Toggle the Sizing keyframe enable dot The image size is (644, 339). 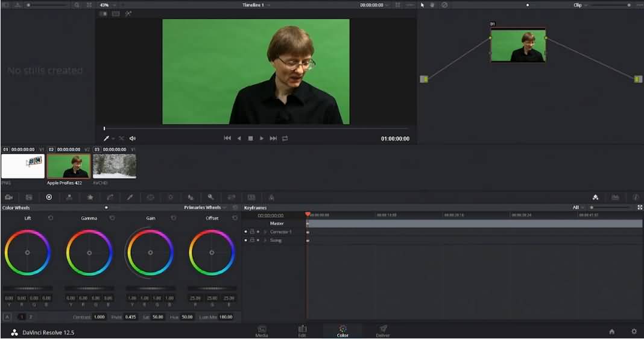(x=245, y=240)
